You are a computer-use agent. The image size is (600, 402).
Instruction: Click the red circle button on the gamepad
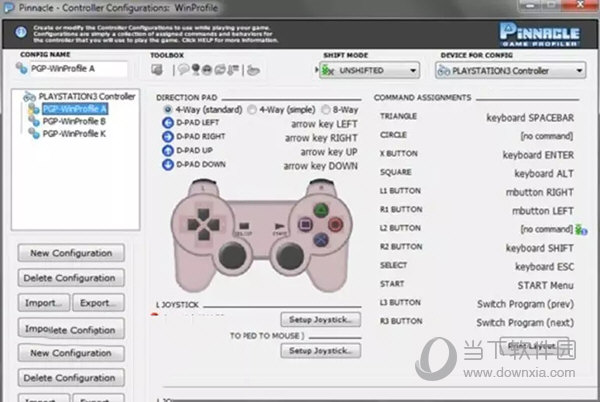coord(336,225)
